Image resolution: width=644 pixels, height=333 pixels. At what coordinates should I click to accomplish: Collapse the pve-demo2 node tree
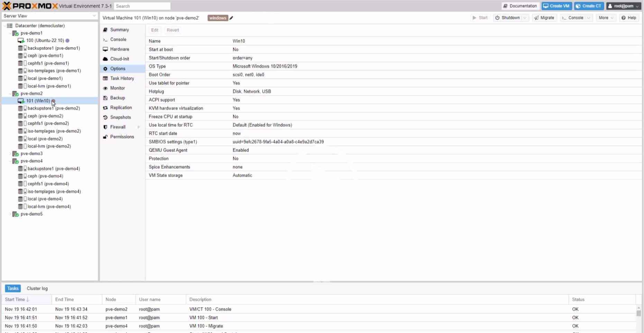(x=10, y=93)
